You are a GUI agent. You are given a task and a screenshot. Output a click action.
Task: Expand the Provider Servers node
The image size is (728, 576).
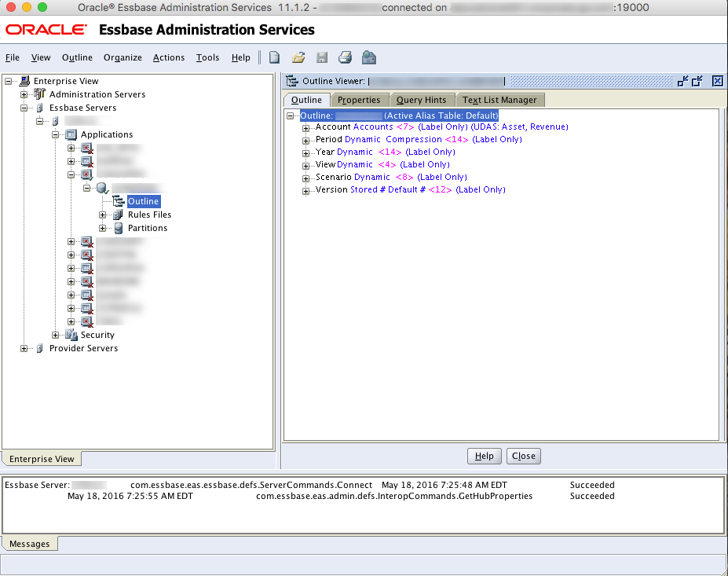[x=24, y=348]
